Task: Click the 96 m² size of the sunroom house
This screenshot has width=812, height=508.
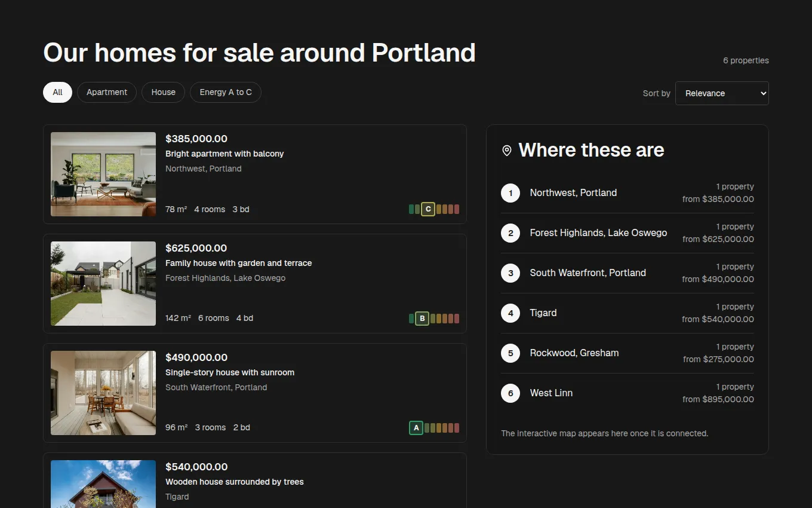Action: pyautogui.click(x=176, y=428)
